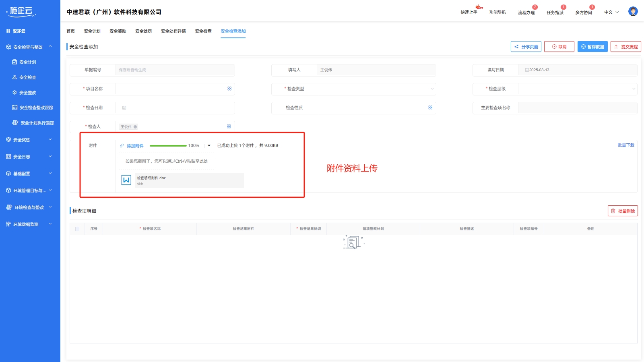Switch to the 安全检查 tab
The height and width of the screenshot is (362, 644).
click(203, 31)
